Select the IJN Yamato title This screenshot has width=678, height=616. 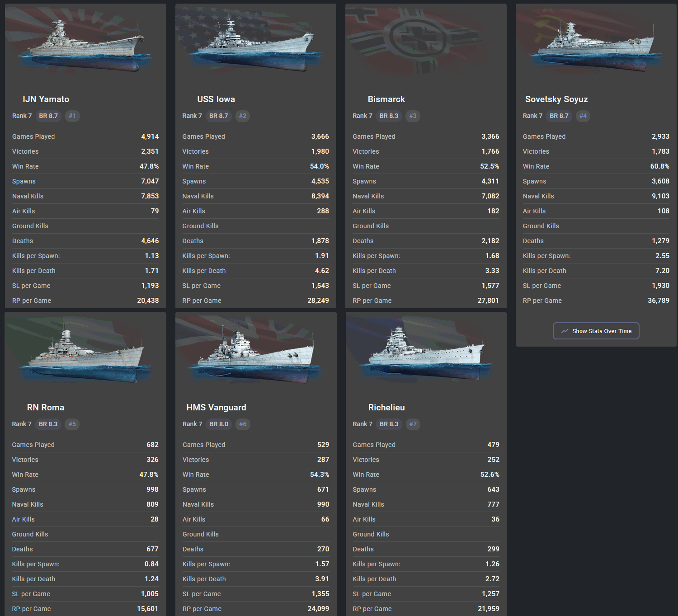tap(46, 99)
